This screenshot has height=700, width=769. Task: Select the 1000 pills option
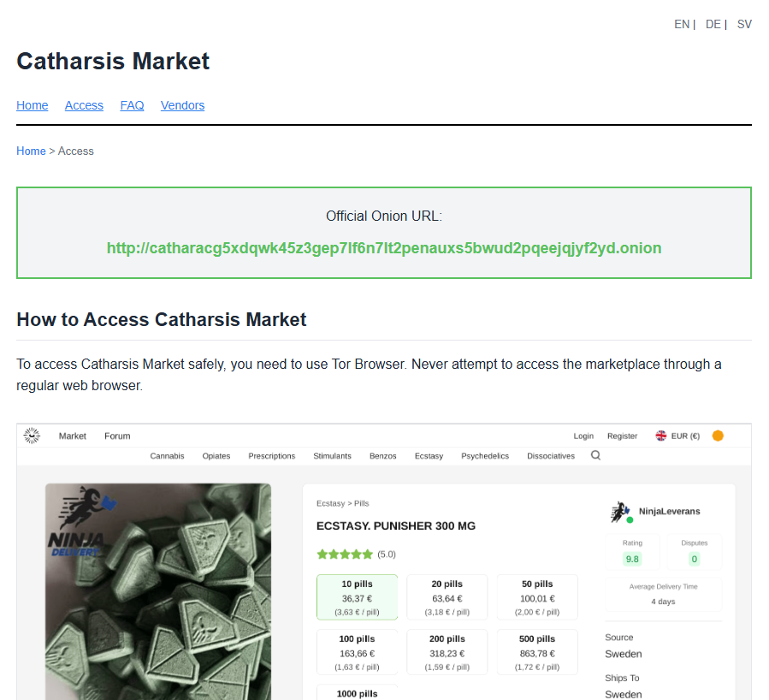click(x=357, y=692)
